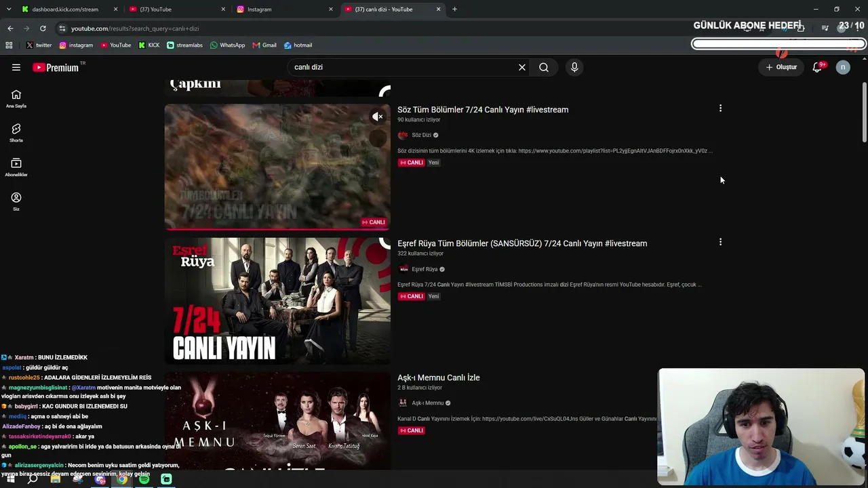Close the dashboard.kick.com tab
This screenshot has height=488, width=868.
pyautogui.click(x=116, y=9)
